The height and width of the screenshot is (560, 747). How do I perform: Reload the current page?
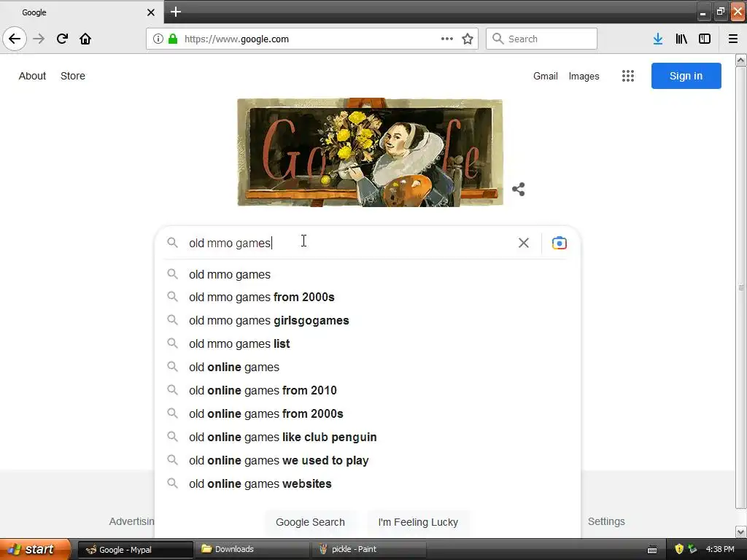[62, 39]
